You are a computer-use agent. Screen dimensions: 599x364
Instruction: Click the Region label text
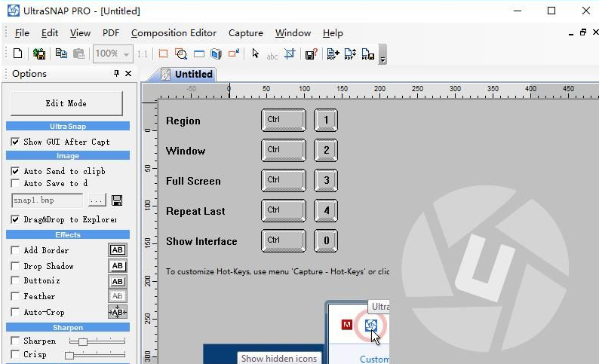pos(183,121)
